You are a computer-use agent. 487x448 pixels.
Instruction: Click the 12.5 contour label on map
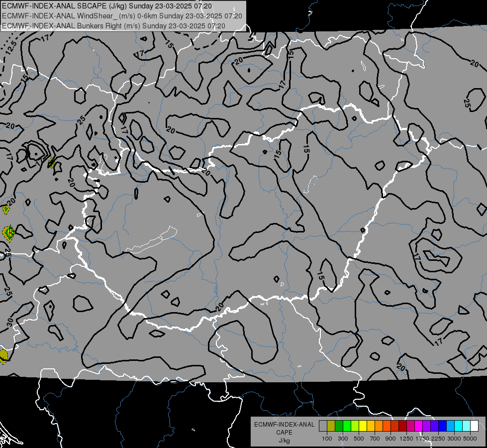click(x=11, y=48)
